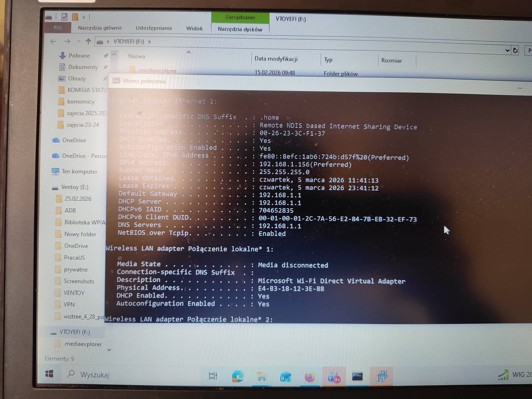
Task: Open Microsoft Teams from the taskbar
Action: 334,377
